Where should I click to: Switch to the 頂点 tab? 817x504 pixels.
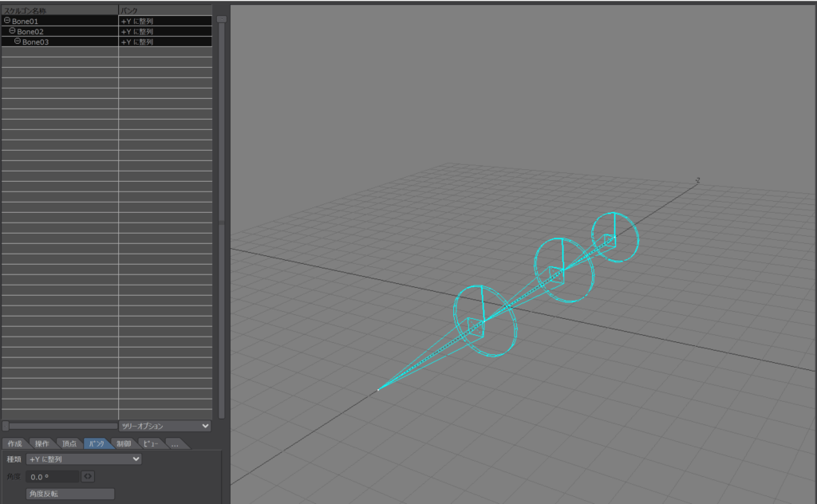(69, 443)
